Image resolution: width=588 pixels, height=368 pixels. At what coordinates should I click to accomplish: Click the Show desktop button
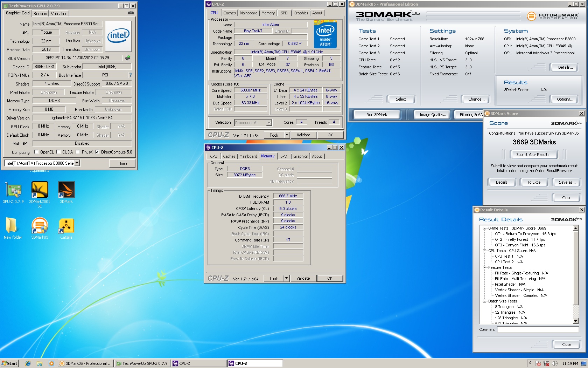pos(584,363)
